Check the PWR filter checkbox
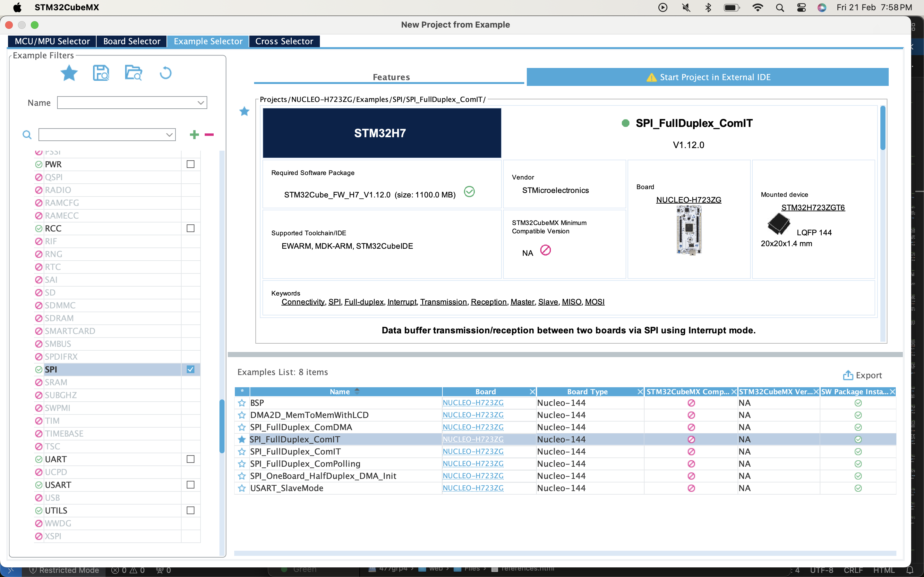Image resolution: width=924 pixels, height=577 pixels. pos(191,164)
